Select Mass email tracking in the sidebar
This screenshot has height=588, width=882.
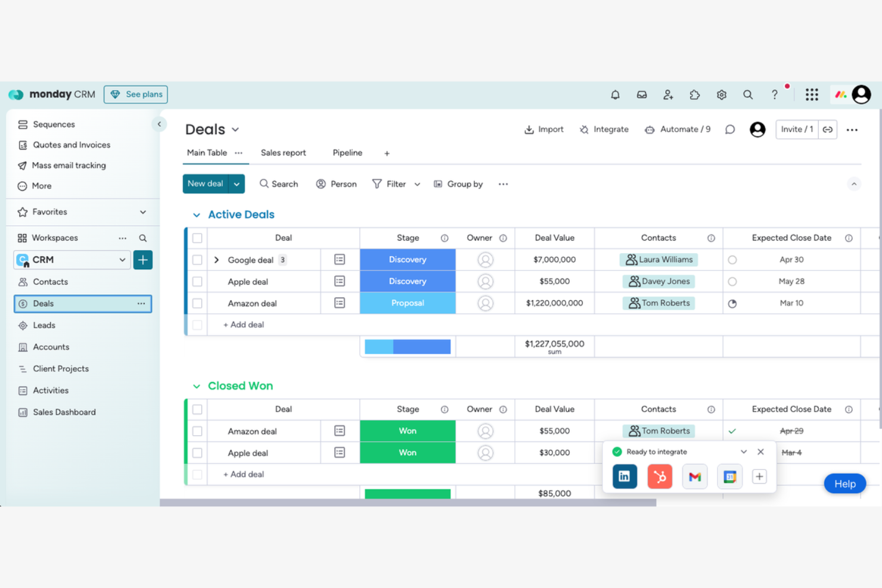coord(69,165)
